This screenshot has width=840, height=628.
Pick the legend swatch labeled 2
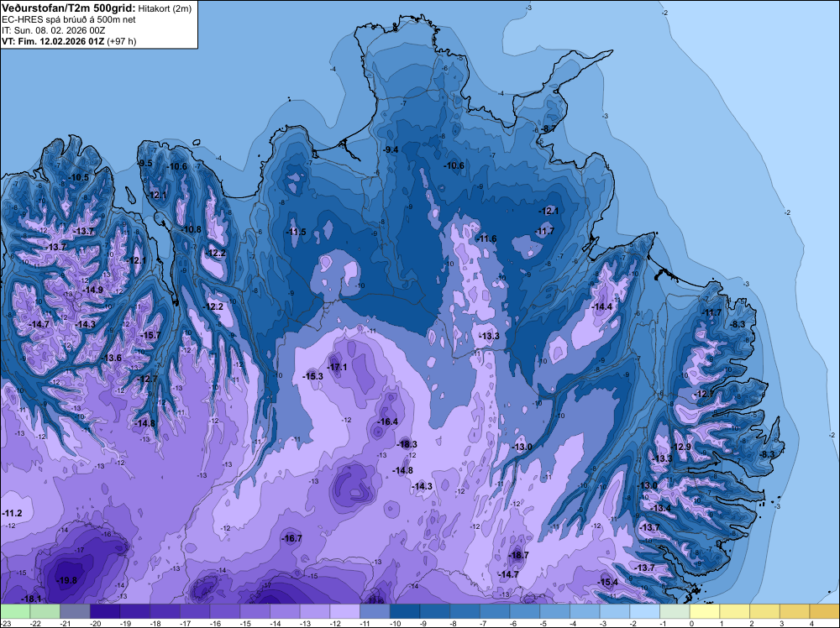pyautogui.click(x=765, y=611)
